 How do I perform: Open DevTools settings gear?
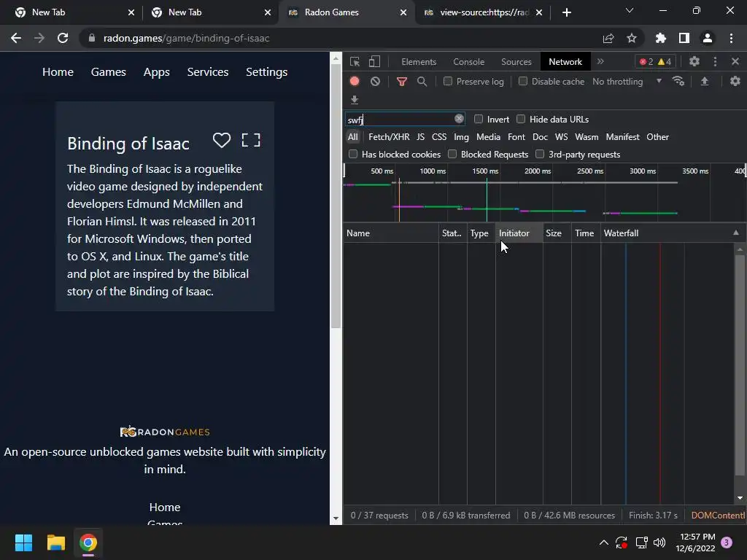coord(694,61)
